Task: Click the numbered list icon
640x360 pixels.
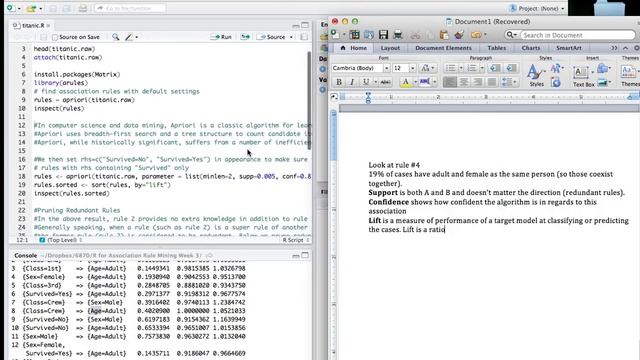Action: 471,68
